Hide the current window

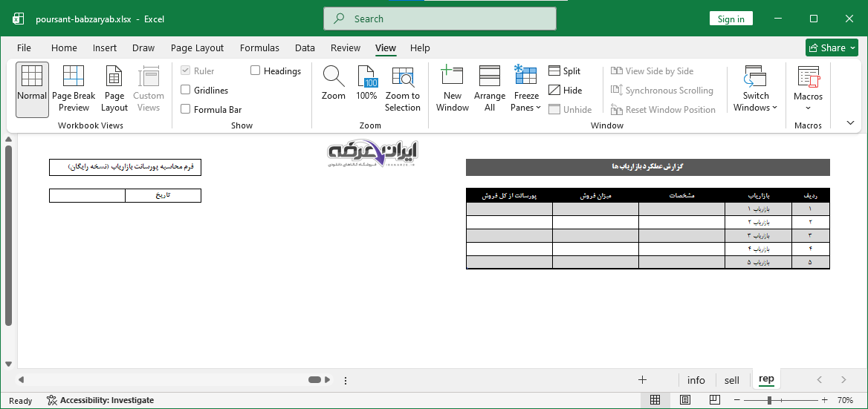pyautogui.click(x=566, y=90)
